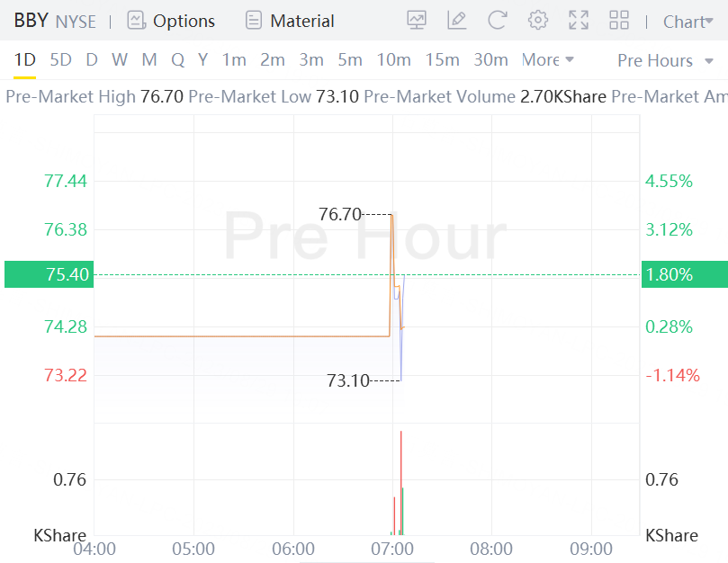Click the Options chain icon

pyautogui.click(x=137, y=20)
